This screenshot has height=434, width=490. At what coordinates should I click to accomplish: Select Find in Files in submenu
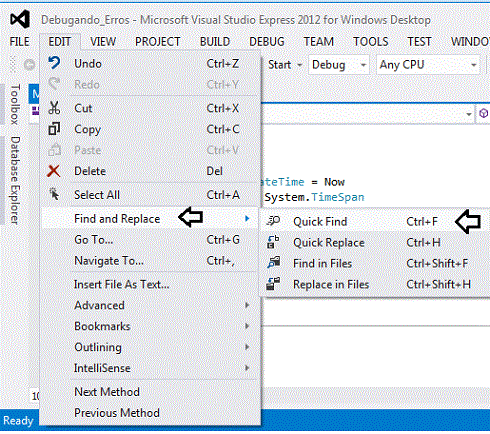[375, 263]
